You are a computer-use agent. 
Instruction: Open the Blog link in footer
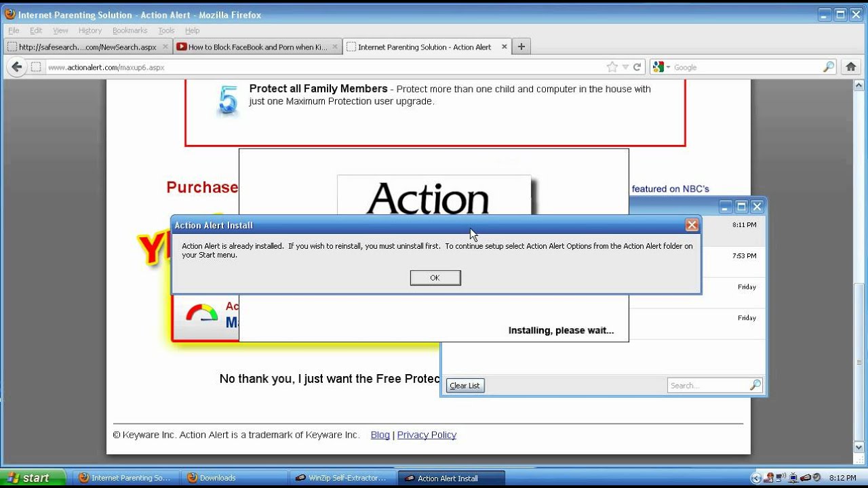tap(380, 435)
